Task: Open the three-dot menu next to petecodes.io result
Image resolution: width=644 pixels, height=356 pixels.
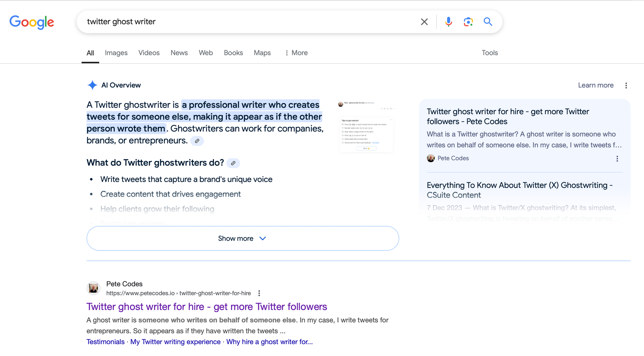Action: click(259, 293)
